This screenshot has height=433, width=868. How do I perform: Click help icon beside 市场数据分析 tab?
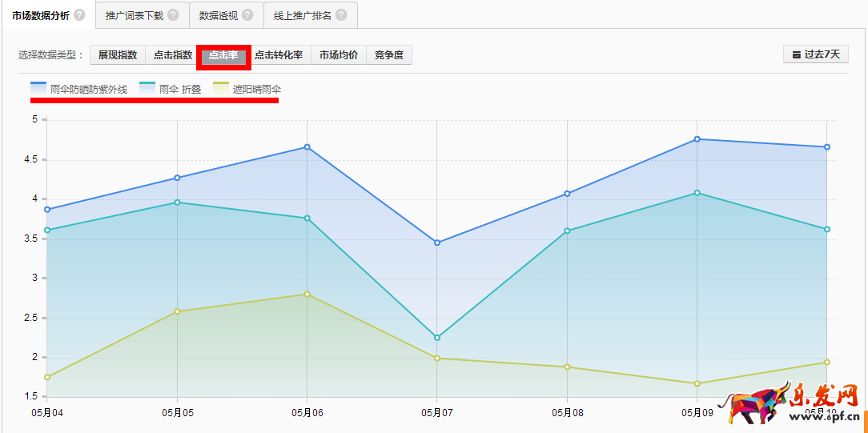(x=79, y=15)
